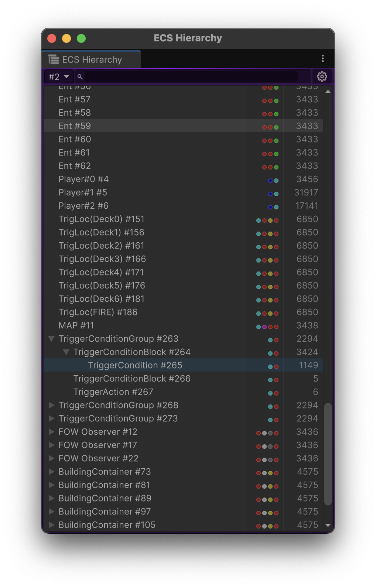Expand BuildingContainer #73
The image size is (376, 588).
[52, 472]
